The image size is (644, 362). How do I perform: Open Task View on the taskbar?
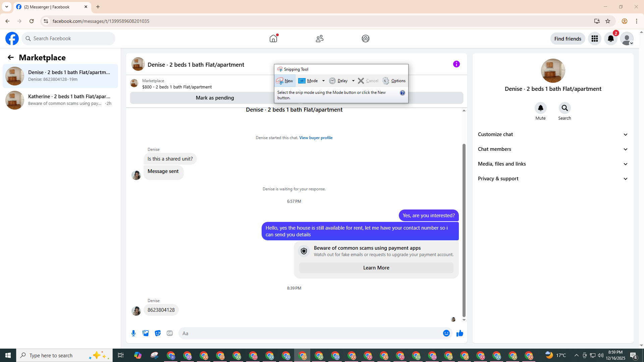(x=121, y=355)
